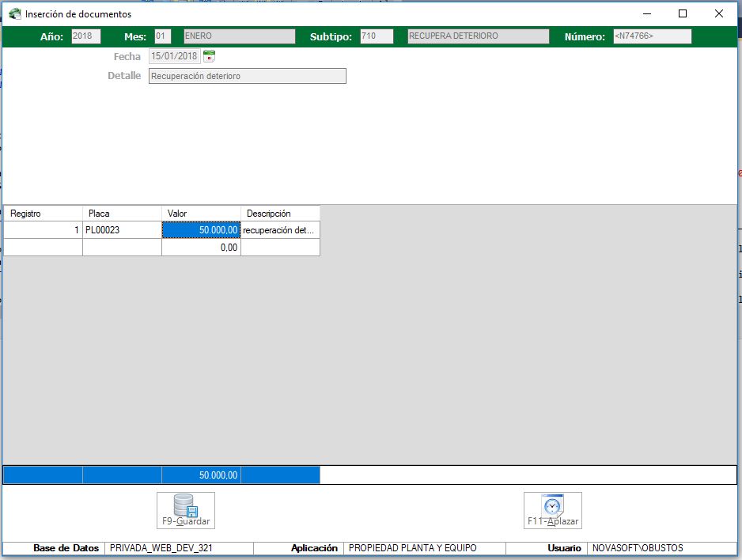Minimize the Inserción de documentos window

(x=647, y=13)
